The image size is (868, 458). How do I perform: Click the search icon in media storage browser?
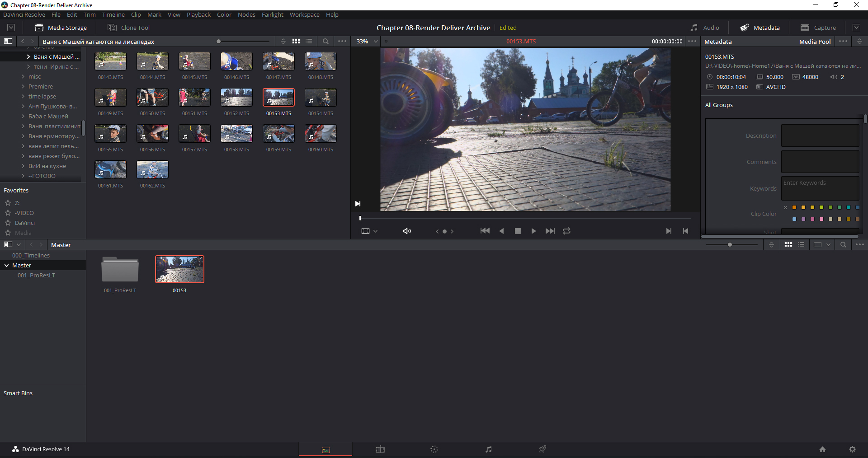(x=325, y=41)
